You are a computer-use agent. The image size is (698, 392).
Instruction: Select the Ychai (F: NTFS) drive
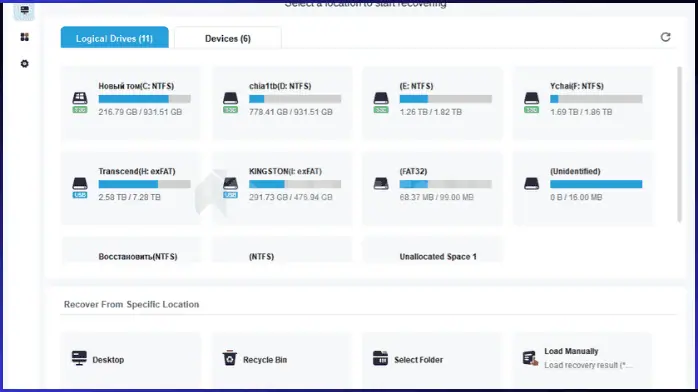click(x=583, y=103)
